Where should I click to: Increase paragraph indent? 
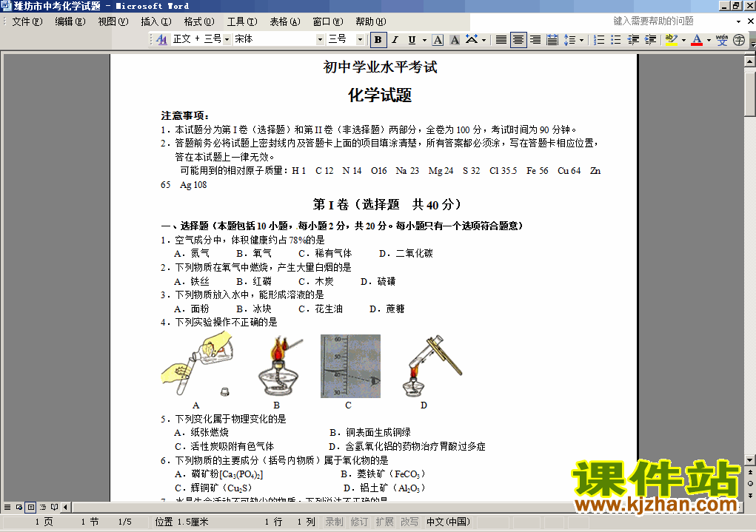(650, 39)
